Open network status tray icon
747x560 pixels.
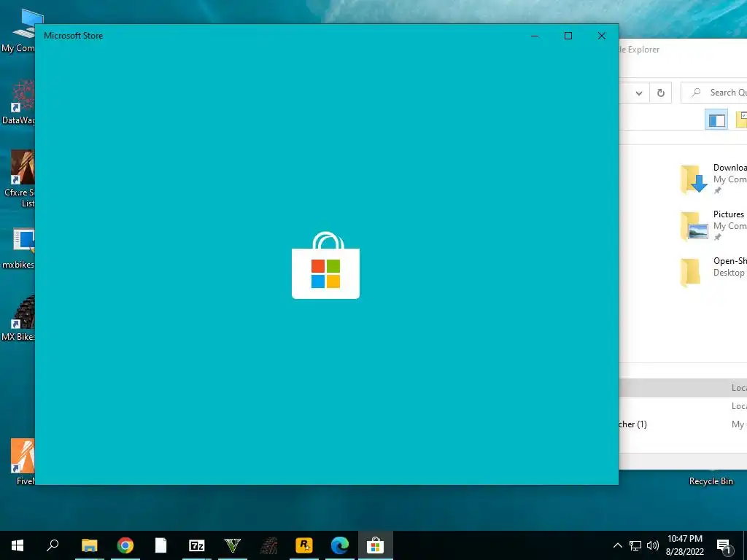tap(635, 545)
